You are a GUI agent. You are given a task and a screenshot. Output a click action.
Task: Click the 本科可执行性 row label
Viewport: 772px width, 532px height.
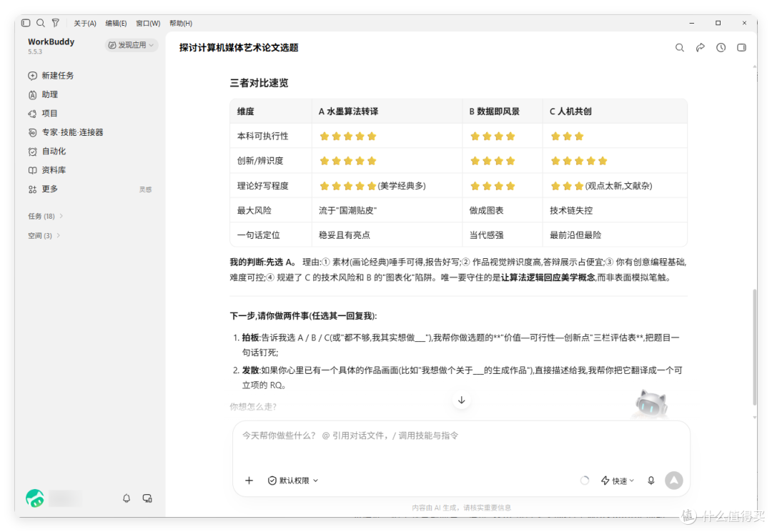pos(263,136)
